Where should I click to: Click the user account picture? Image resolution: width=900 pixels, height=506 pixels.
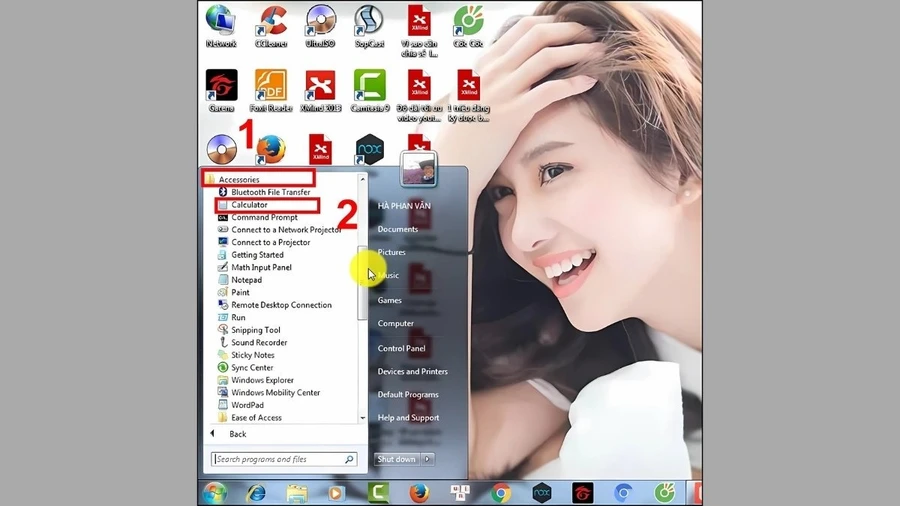[418, 169]
